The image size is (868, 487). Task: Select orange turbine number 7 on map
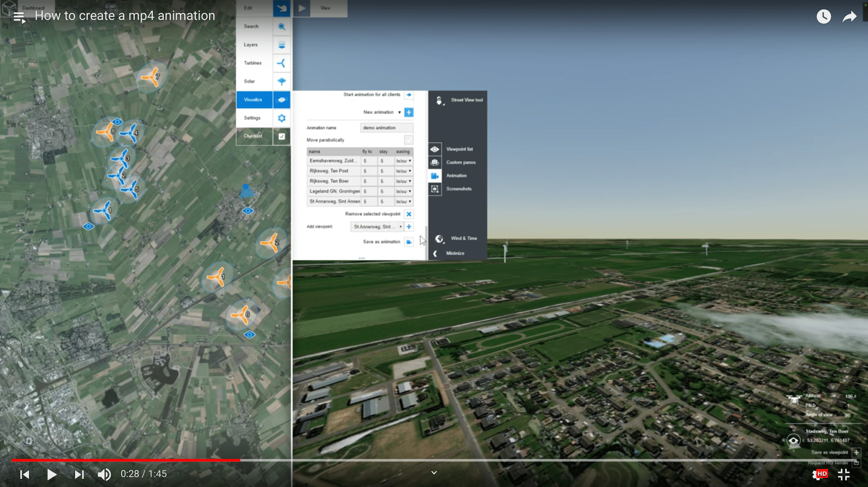pos(151,76)
